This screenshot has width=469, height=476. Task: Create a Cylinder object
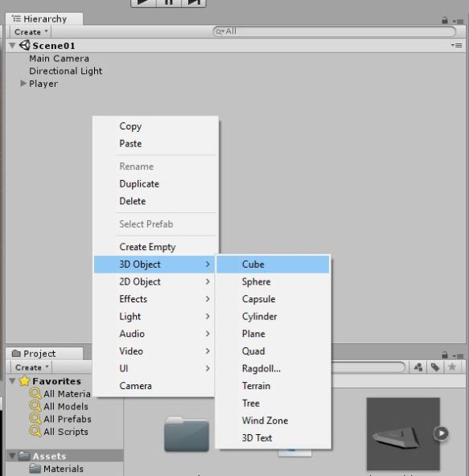point(273,317)
